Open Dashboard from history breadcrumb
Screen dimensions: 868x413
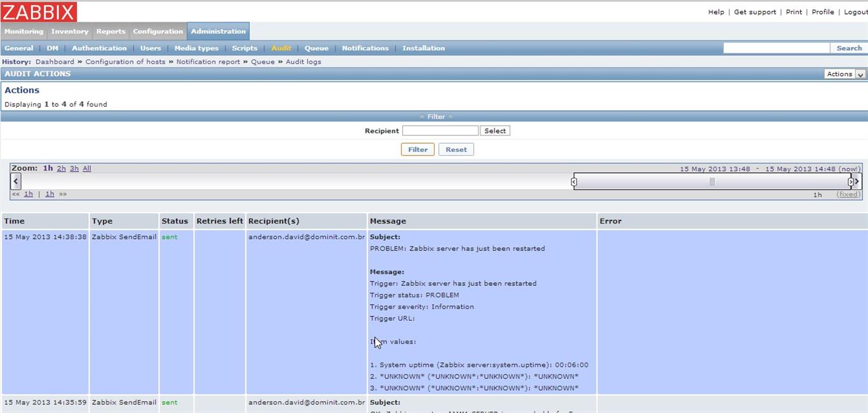tap(55, 62)
